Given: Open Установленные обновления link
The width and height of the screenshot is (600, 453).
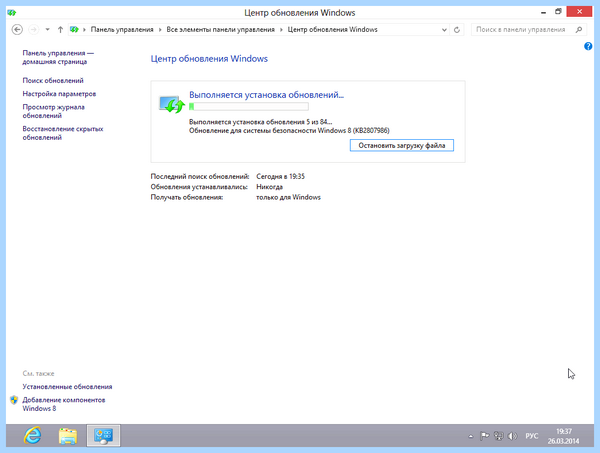Looking at the screenshot, I should (67, 387).
